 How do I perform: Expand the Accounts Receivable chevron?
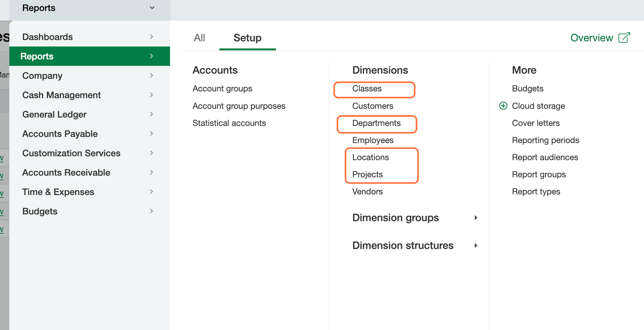pyautogui.click(x=151, y=172)
